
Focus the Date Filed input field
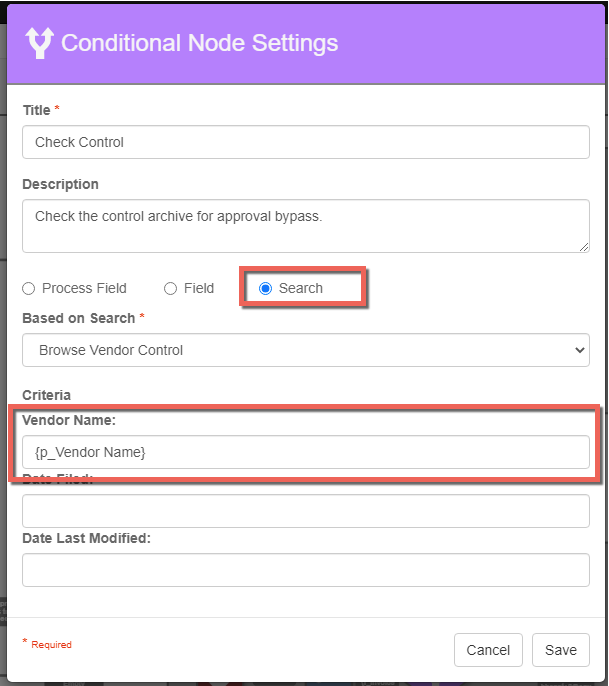point(305,511)
